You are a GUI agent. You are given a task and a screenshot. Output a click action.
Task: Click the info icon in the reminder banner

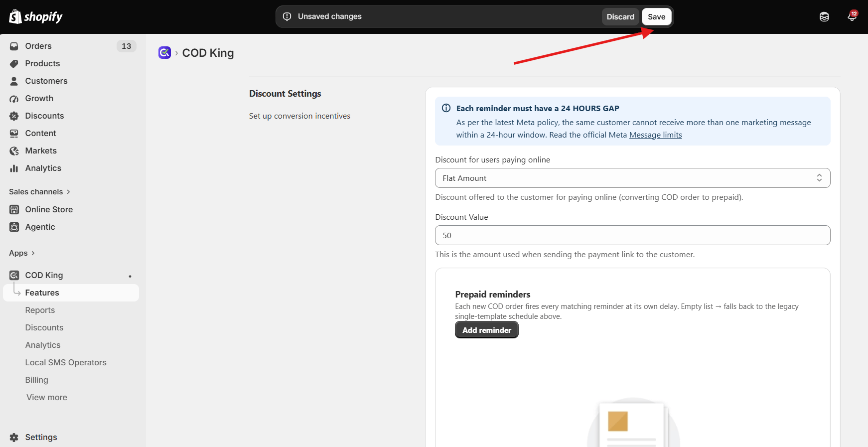click(x=446, y=108)
